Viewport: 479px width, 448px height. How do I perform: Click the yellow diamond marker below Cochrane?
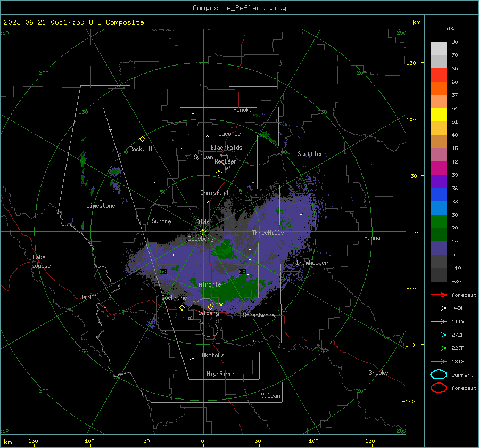pyautogui.click(x=182, y=308)
